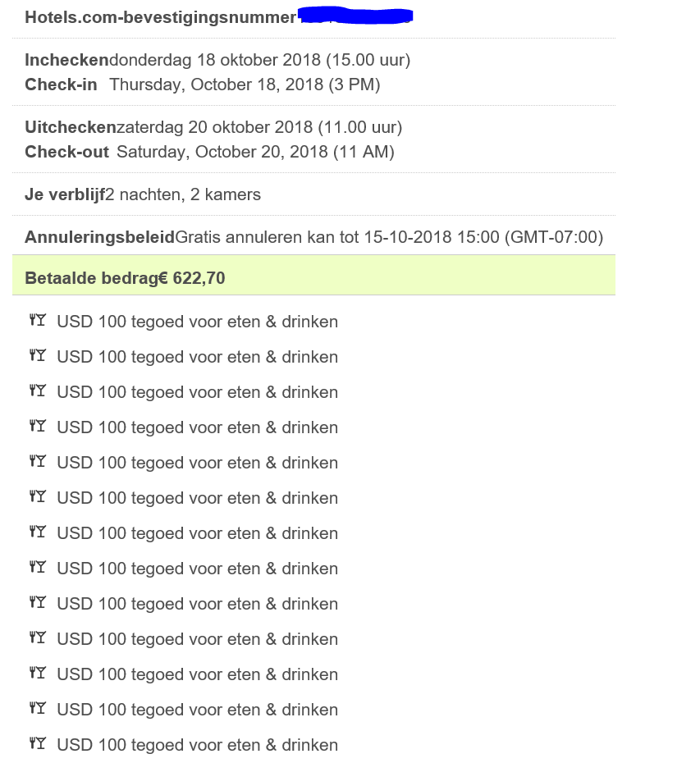
Task: Click the Je verblijf label
Action: (65, 194)
